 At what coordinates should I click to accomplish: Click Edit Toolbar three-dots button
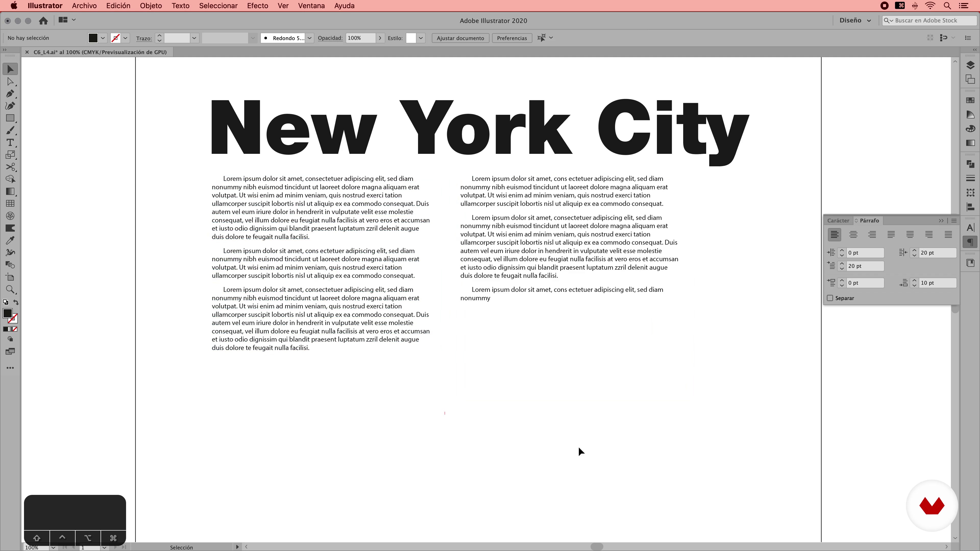point(10,368)
